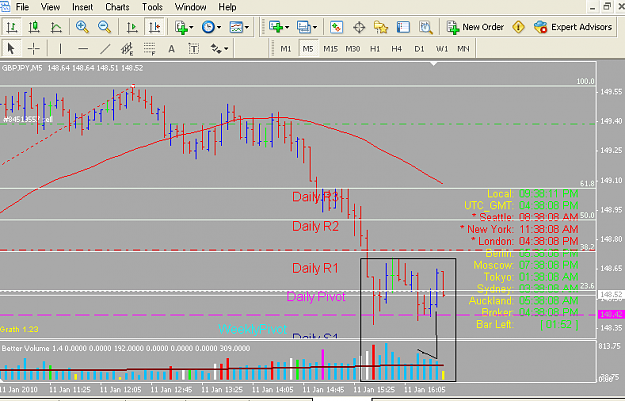Viewport: 625px width, 401px height.
Task: Open the View menu
Action: click(x=50, y=7)
